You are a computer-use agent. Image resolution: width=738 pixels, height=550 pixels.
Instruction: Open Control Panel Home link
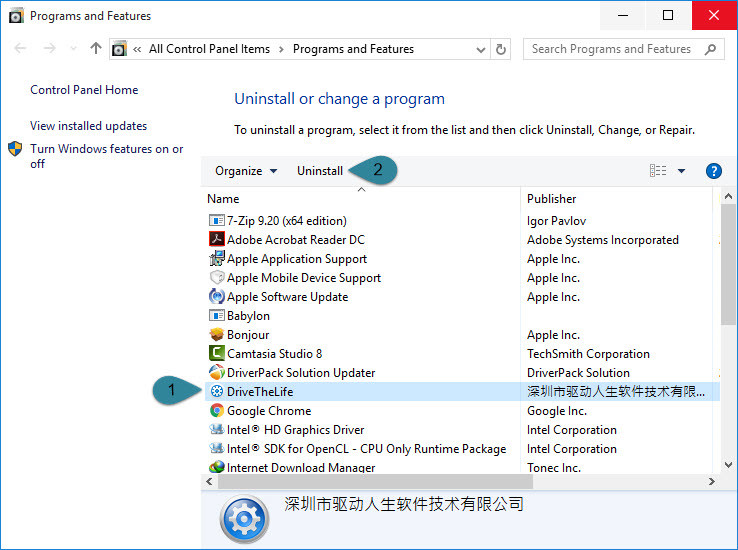click(x=84, y=90)
